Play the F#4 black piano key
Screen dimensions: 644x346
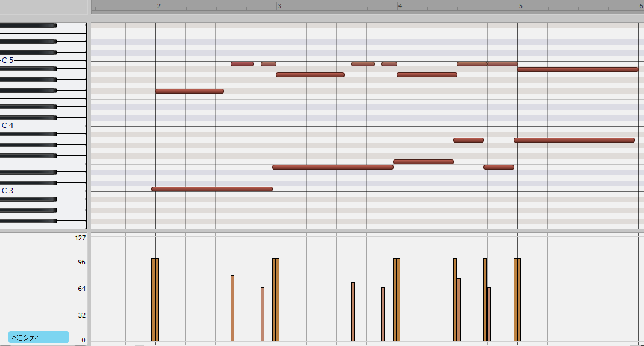[x=28, y=91]
